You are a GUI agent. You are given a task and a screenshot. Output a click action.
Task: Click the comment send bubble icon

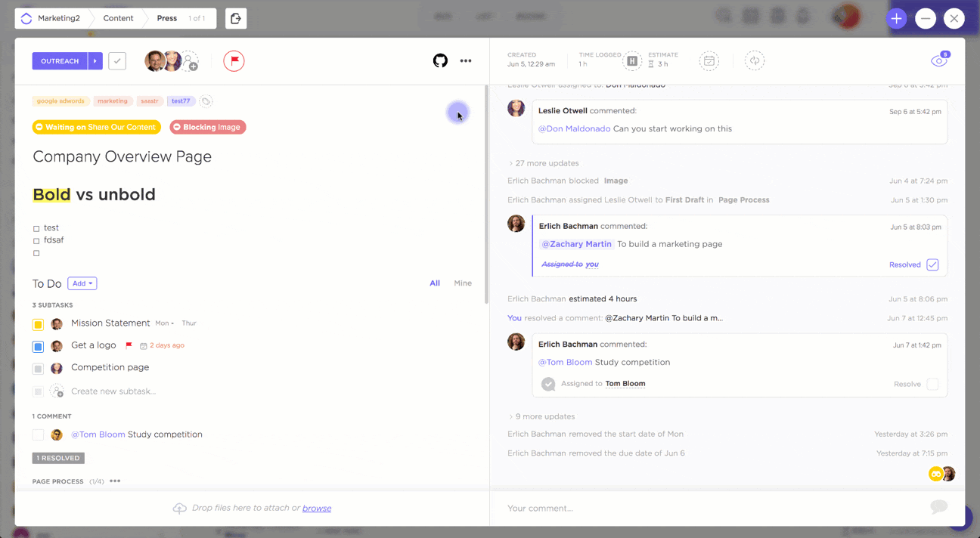[938, 507]
